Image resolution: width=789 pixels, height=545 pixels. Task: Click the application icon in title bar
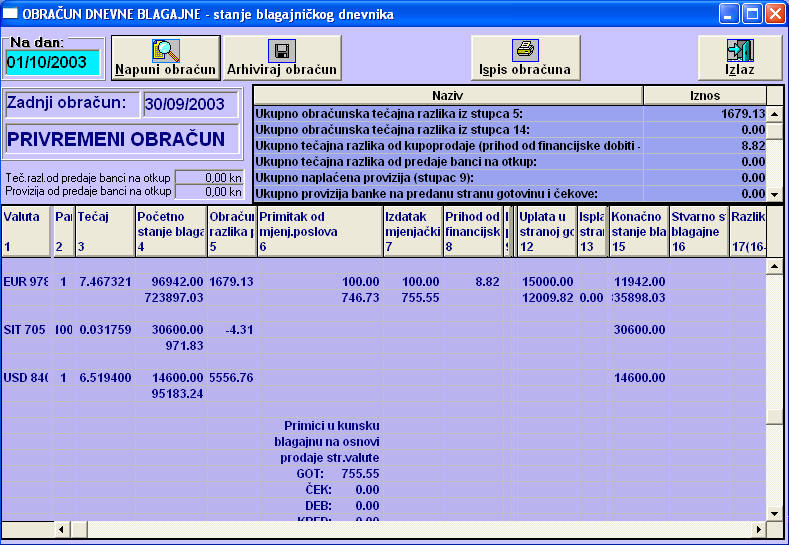[x=12, y=14]
